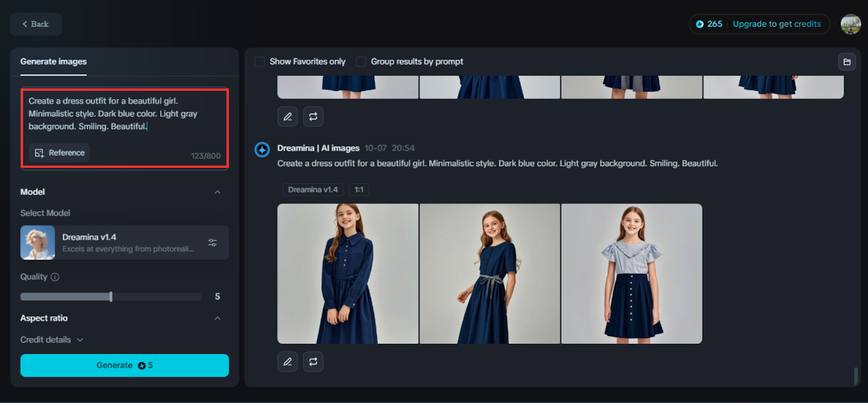
Task: Click the result prompt text under Dreamina
Action: point(497,164)
